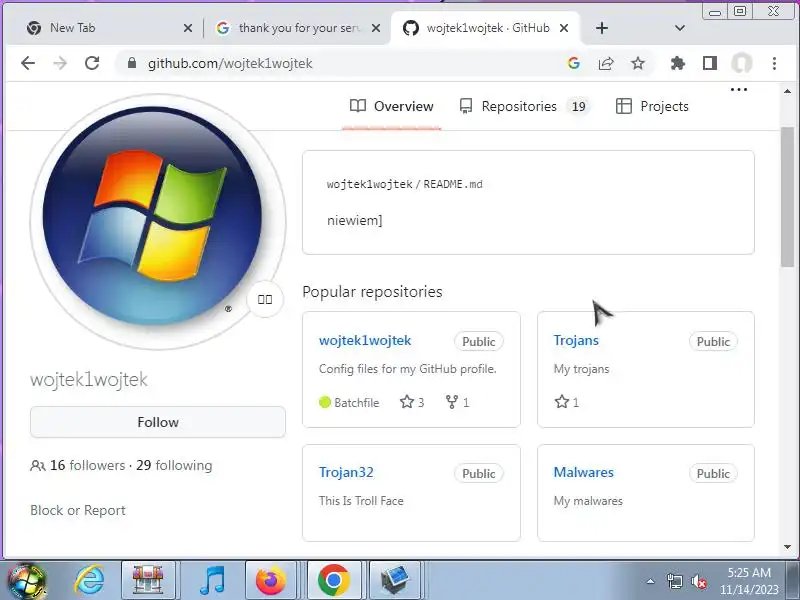Open the Windows Start menu orb
The width and height of the screenshot is (800, 600).
click(26, 581)
